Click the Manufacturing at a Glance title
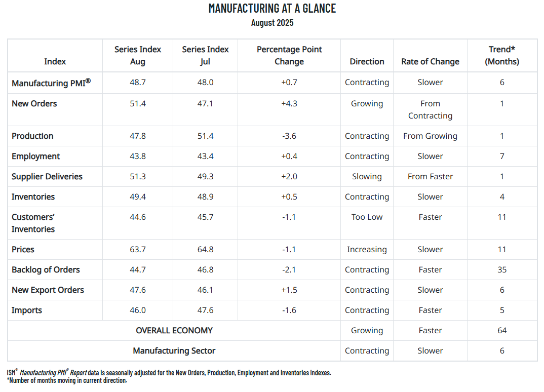The height and width of the screenshot is (392, 544). coord(272,8)
